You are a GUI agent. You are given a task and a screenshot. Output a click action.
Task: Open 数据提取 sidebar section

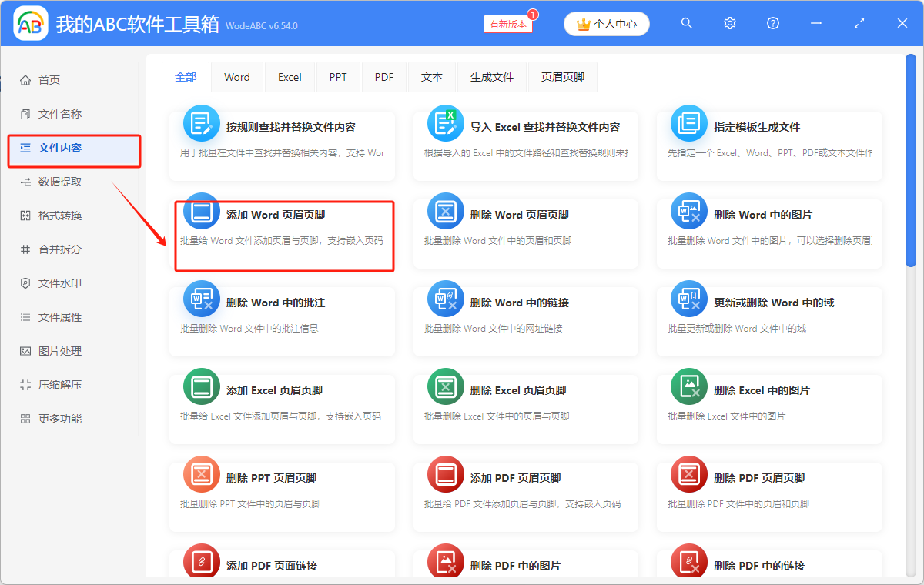click(60, 182)
